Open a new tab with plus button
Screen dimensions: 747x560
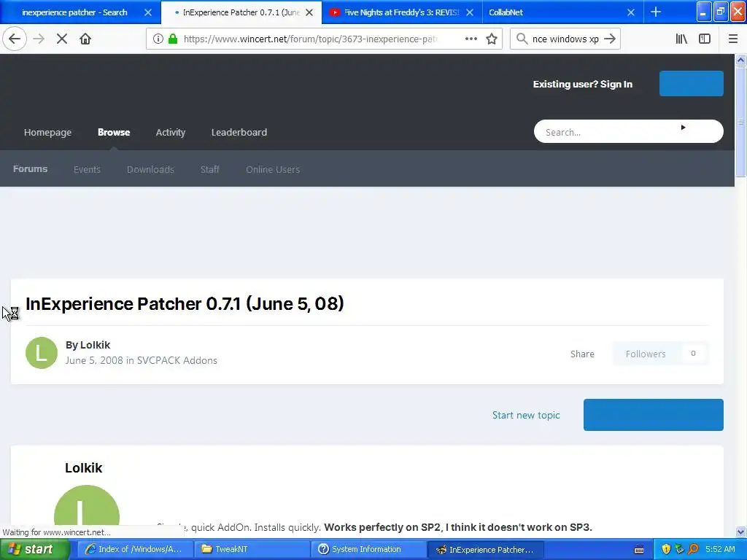click(656, 12)
